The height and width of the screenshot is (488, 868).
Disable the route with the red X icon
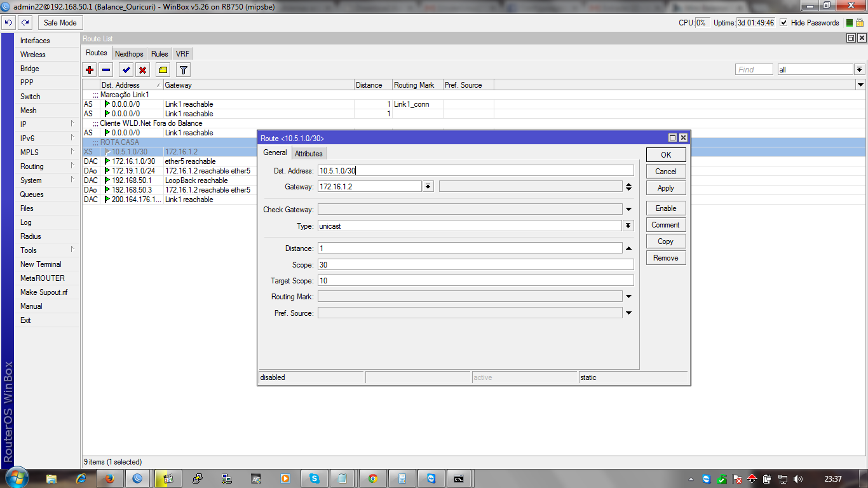(x=143, y=70)
